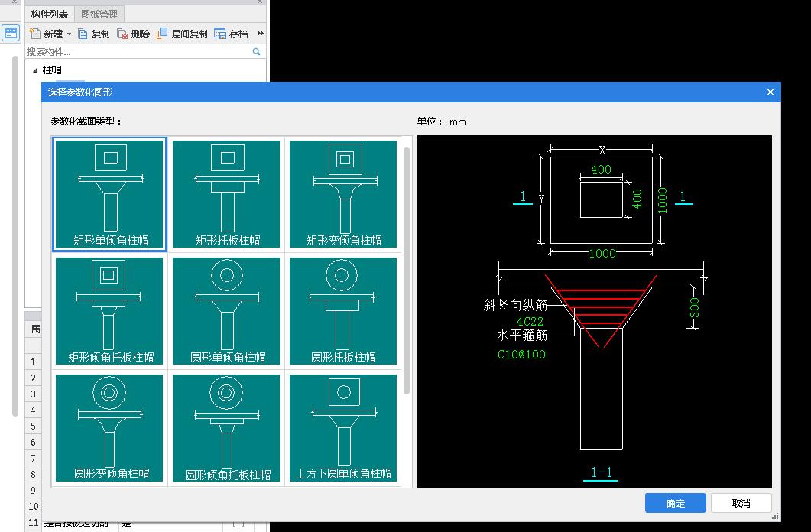This screenshot has height=532, width=811.
Task: Select property row 5
Action: pos(33,426)
